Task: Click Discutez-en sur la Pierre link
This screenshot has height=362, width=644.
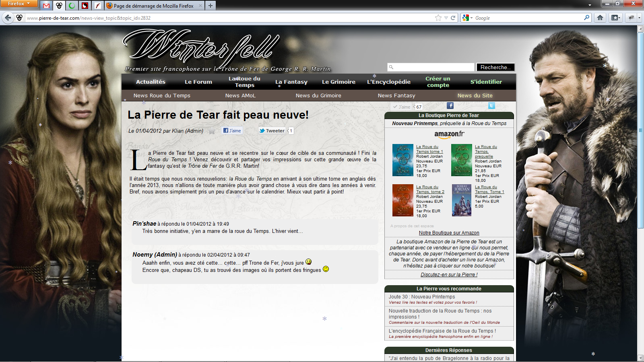Action: click(449, 275)
